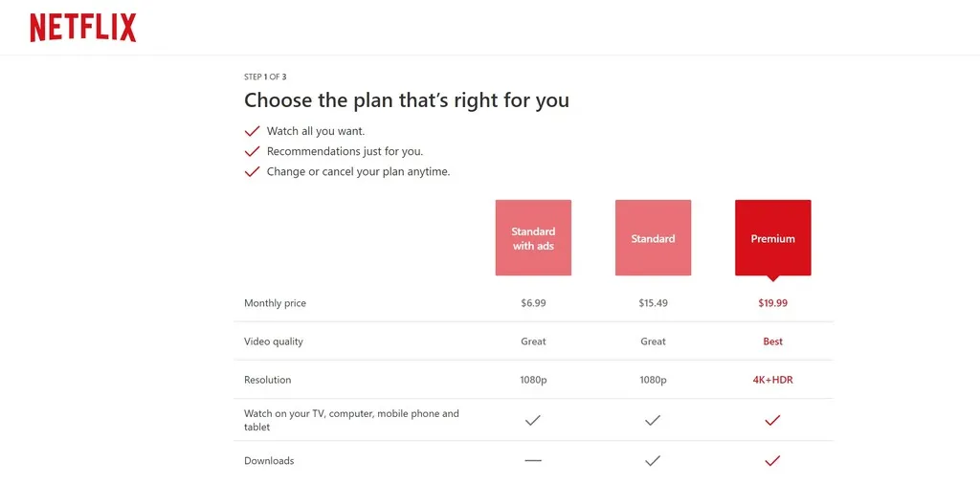
Task: Click the Step 1 of 3 indicator
Action: [x=265, y=77]
